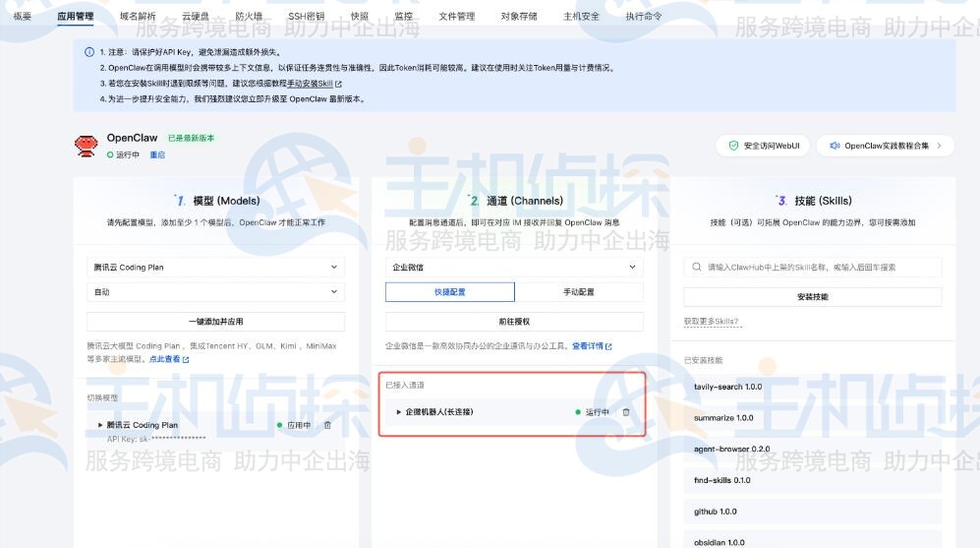Select the github 1.0.0 skill
This screenshot has width=980, height=548.
coord(813,512)
